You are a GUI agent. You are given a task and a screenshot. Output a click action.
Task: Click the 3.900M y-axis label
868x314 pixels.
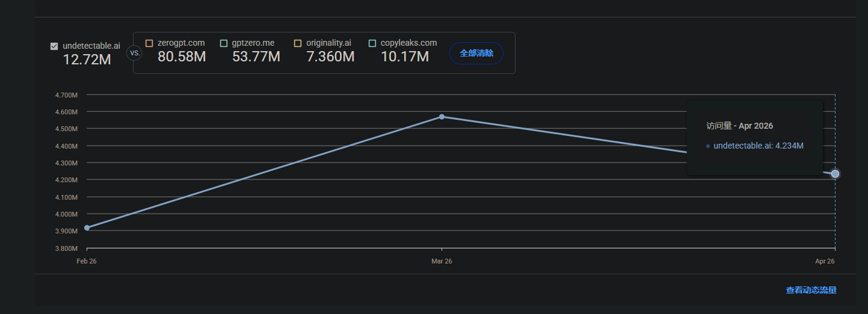pyautogui.click(x=66, y=231)
